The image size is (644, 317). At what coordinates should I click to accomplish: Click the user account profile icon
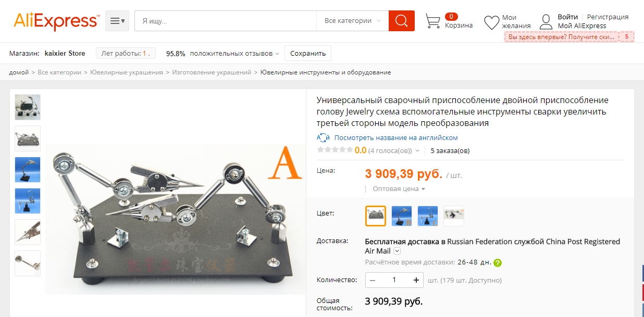point(546,22)
